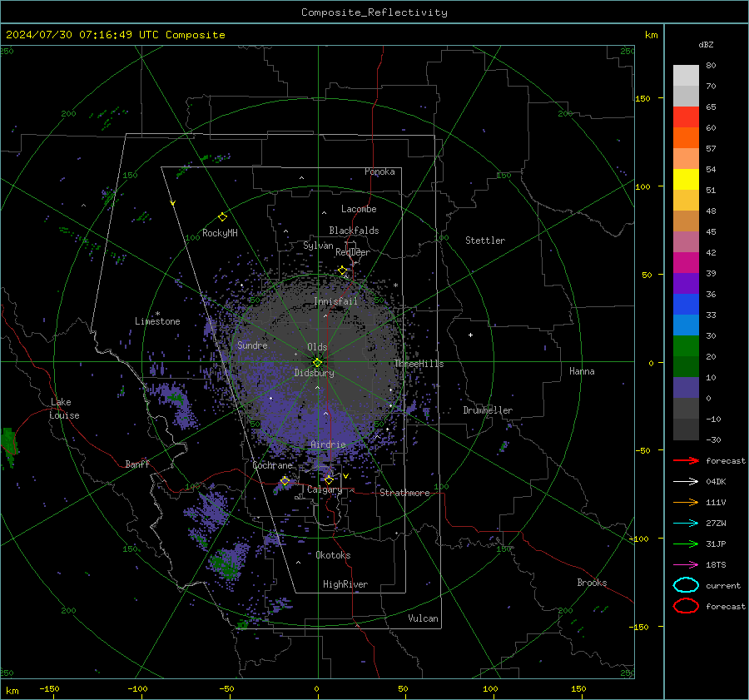The width and height of the screenshot is (749, 700).
Task: Click the Drumheller city label
Action: coord(488,410)
